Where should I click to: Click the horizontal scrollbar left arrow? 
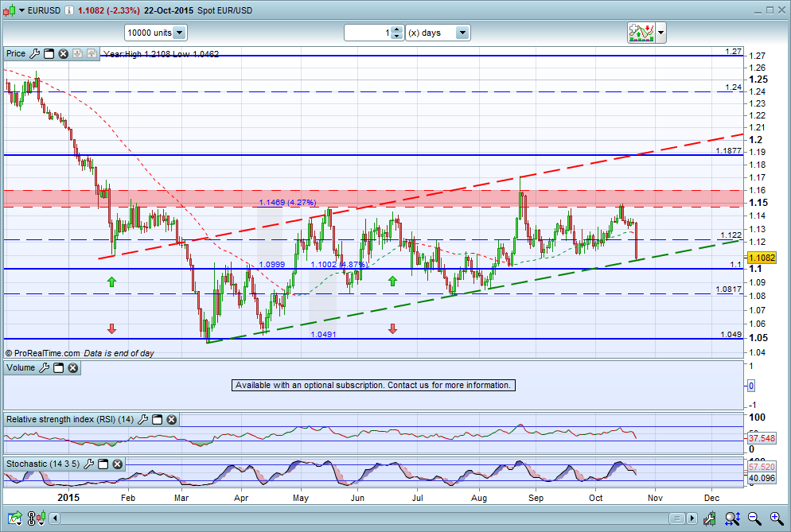pyautogui.click(x=55, y=518)
